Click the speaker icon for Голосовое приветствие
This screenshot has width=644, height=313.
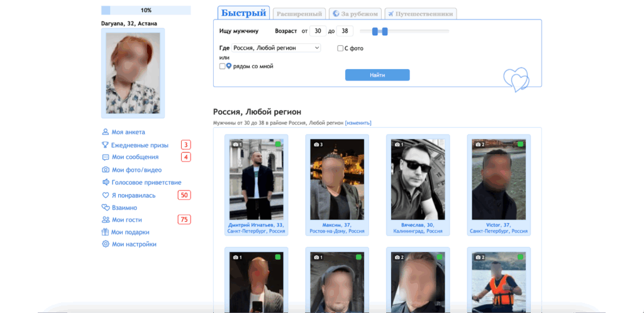[x=106, y=182]
